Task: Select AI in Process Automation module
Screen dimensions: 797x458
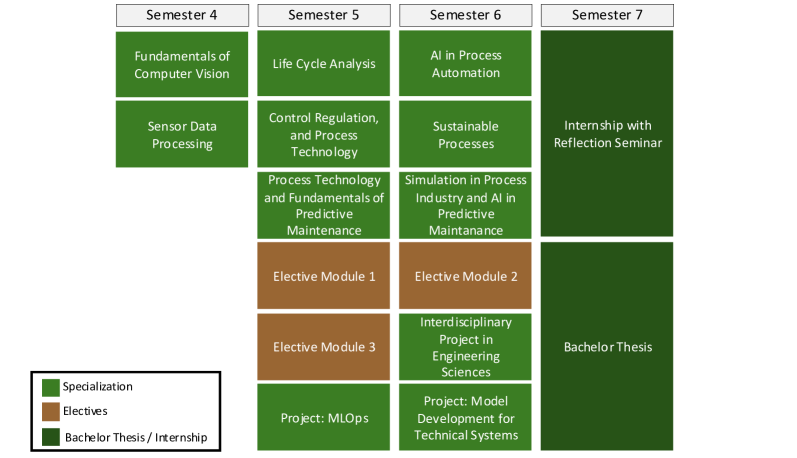Action: [x=465, y=64]
